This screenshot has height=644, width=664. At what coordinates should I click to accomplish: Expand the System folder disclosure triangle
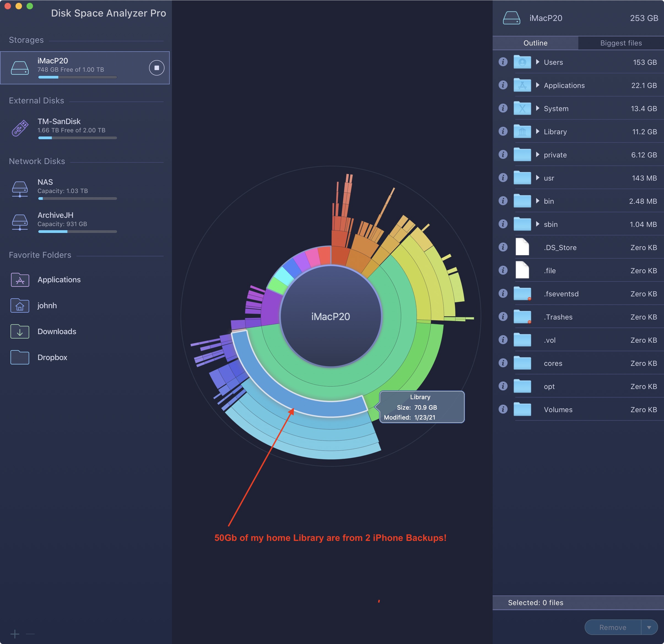(x=537, y=108)
